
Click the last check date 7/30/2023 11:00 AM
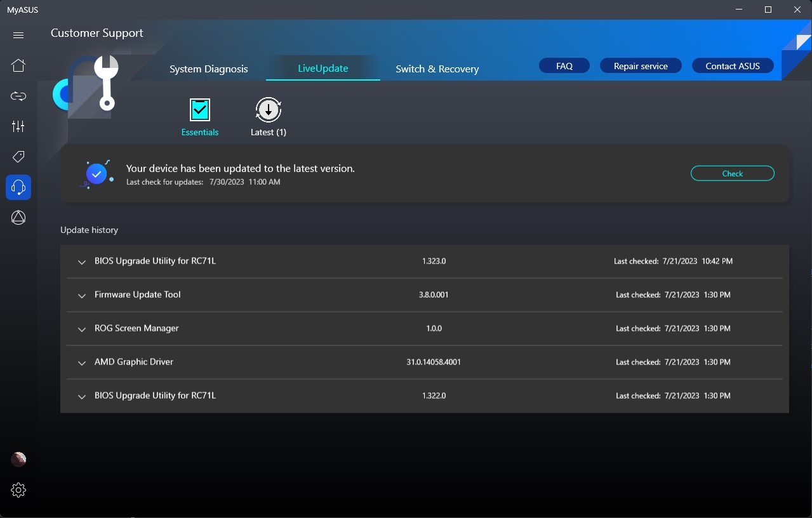pyautogui.click(x=244, y=182)
